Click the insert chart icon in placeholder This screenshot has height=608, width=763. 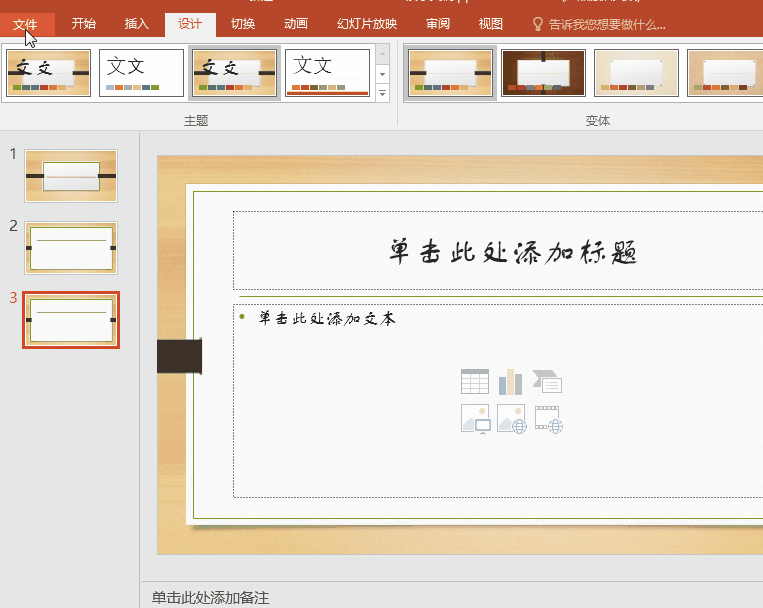511,381
